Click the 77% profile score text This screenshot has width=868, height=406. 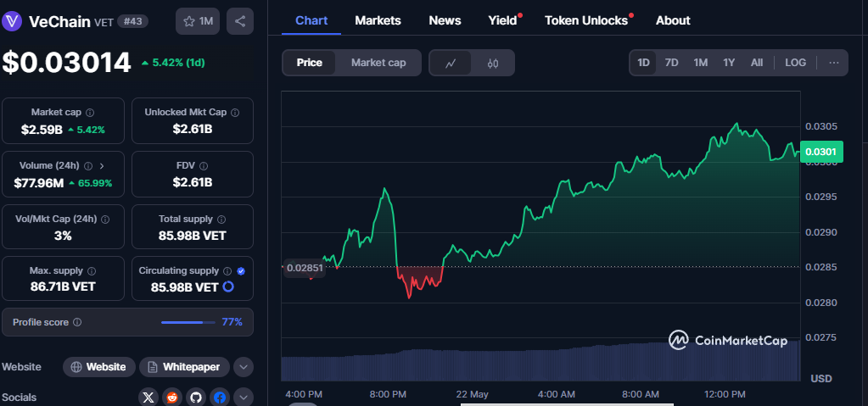(x=232, y=322)
